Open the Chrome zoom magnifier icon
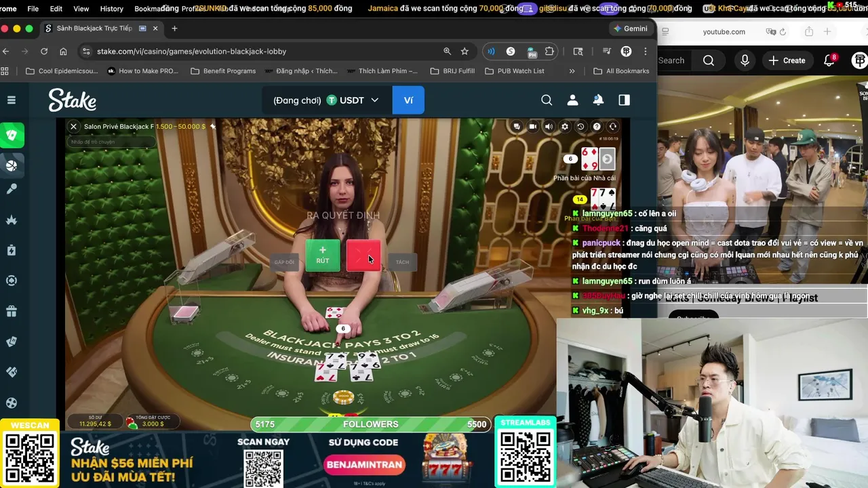868x488 pixels. (x=447, y=52)
